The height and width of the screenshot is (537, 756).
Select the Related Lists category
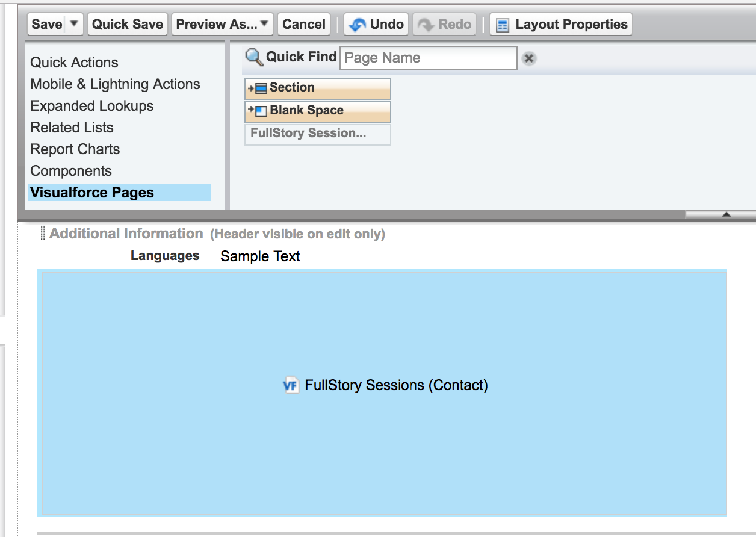[x=72, y=128]
